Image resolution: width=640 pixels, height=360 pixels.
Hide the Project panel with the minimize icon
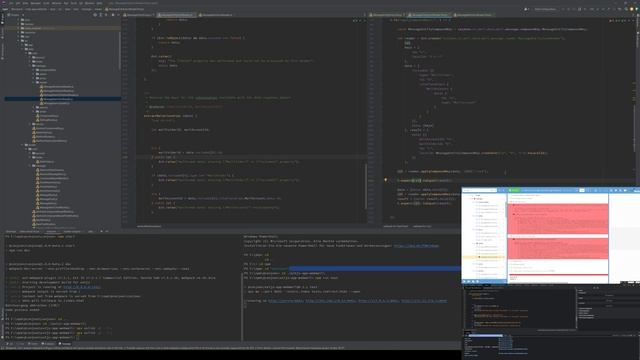point(118,15)
